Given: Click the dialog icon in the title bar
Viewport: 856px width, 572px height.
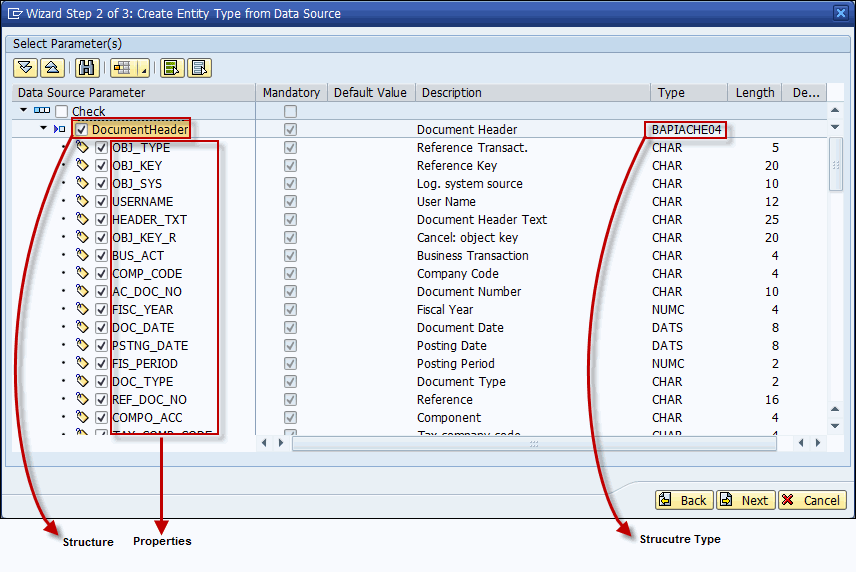Looking at the screenshot, I should click(x=14, y=14).
